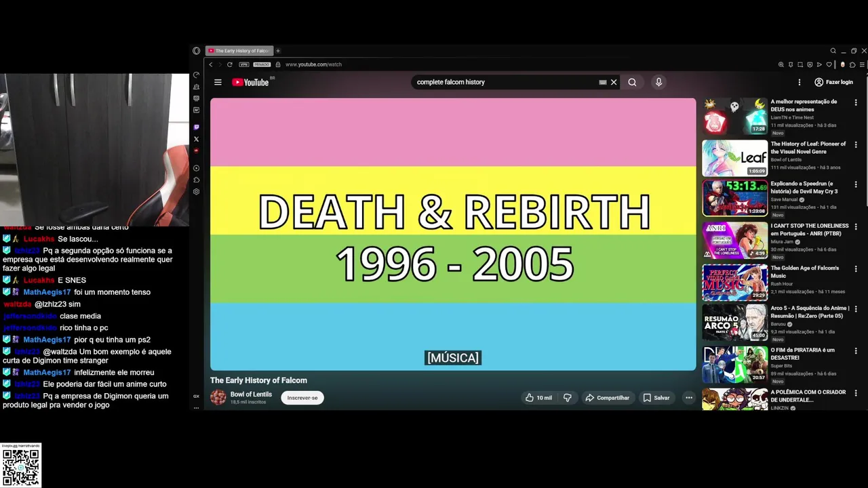
Task: Click the Opera sidebar three-dots more button
Action: click(197, 407)
